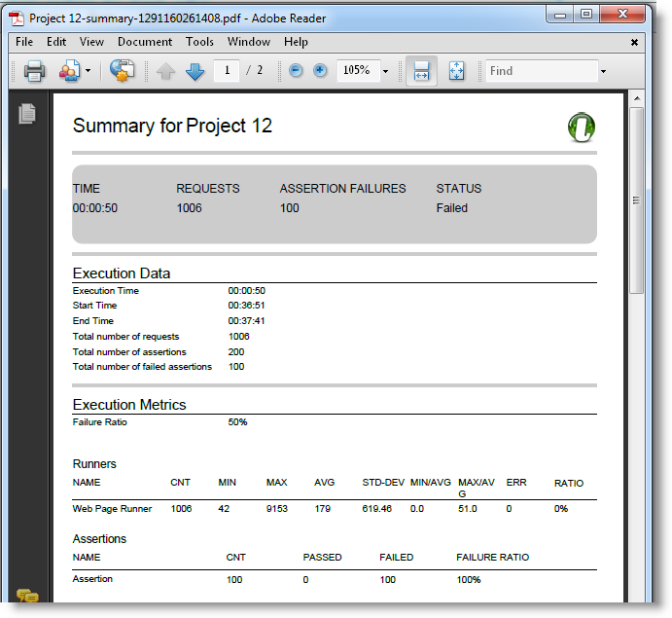Click the 'Execution Data' section heading

tap(122, 273)
